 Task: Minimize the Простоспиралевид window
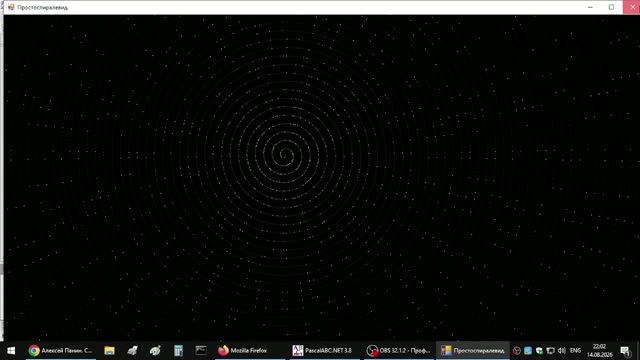point(590,7)
